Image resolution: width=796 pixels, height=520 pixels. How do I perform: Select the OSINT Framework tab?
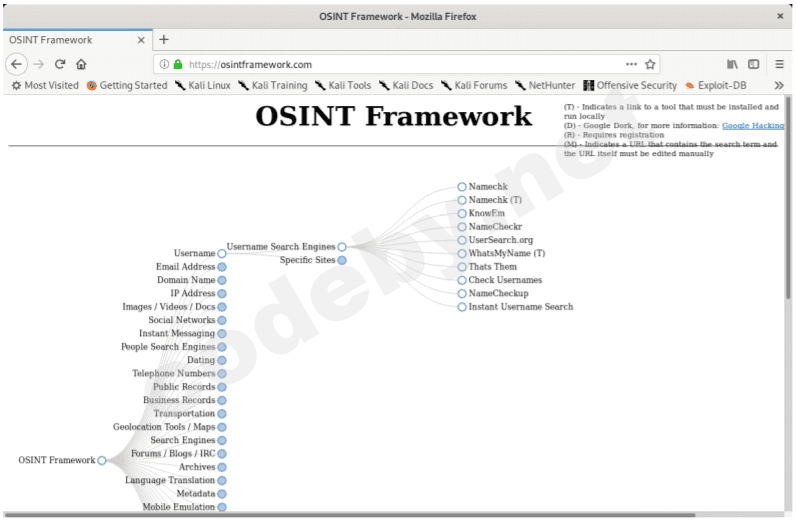[77, 40]
